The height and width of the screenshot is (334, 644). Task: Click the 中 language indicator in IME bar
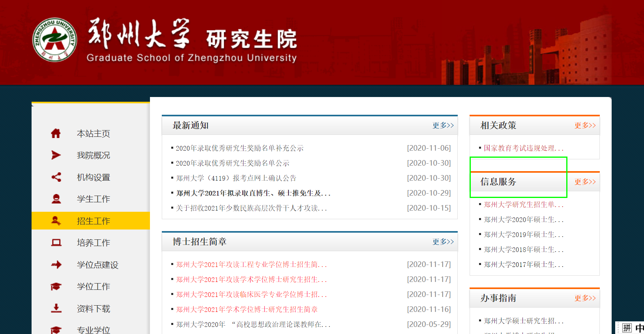pos(640,328)
